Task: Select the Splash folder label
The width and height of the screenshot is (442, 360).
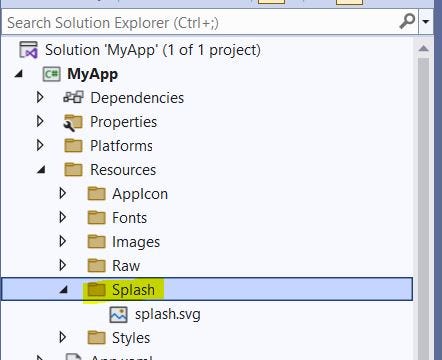Action: point(133,290)
